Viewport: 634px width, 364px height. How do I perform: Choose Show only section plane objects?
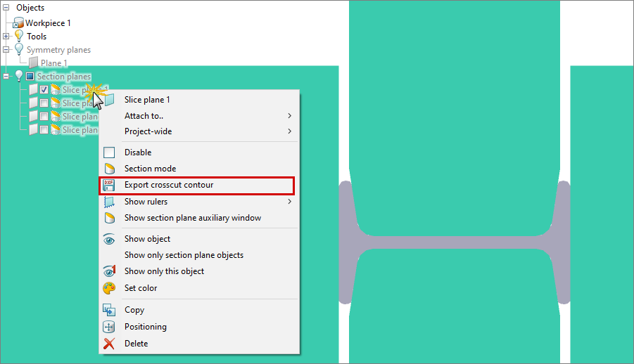(x=184, y=255)
